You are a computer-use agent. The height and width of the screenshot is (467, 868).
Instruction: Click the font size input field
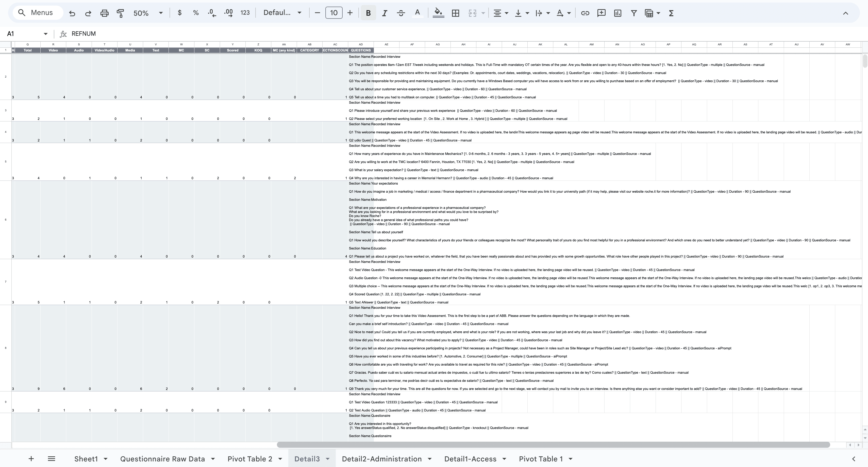(333, 13)
